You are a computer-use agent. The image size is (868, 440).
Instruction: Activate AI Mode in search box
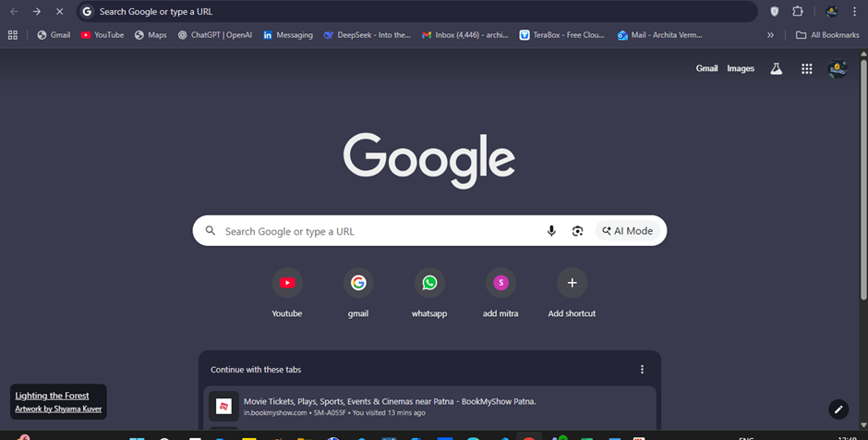[x=628, y=231]
